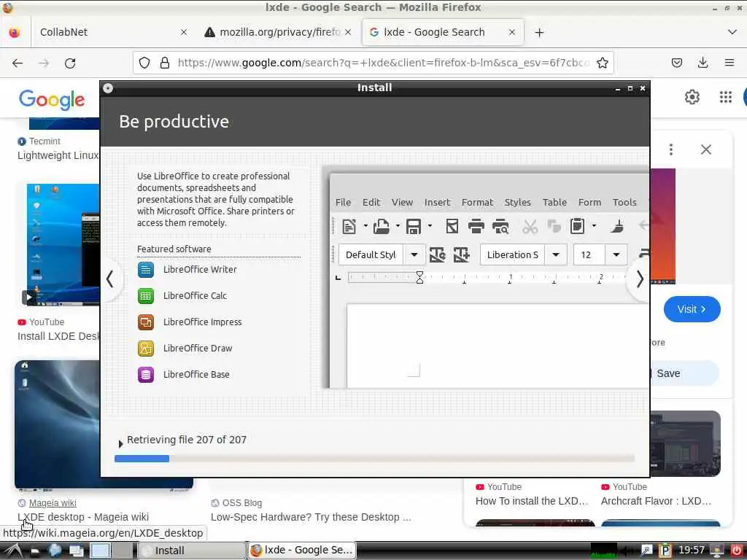Click the CPU usage monitor in tray
This screenshot has height=560, width=747.
click(x=603, y=551)
